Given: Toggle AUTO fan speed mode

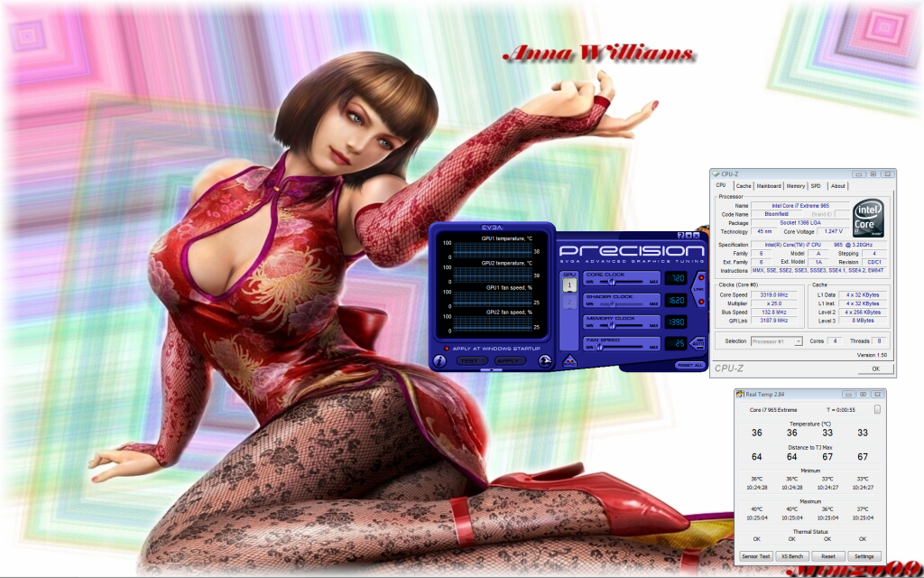Looking at the screenshot, I should click(698, 343).
